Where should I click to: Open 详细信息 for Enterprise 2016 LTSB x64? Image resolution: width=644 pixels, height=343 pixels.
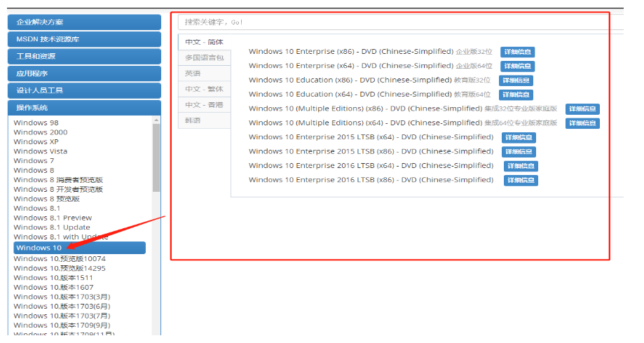[x=521, y=166]
